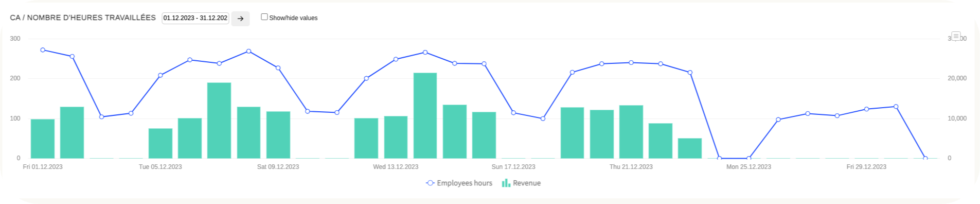Click the revenue bar above Thu 21.12.2023
The image size is (980, 204).
[631, 132]
